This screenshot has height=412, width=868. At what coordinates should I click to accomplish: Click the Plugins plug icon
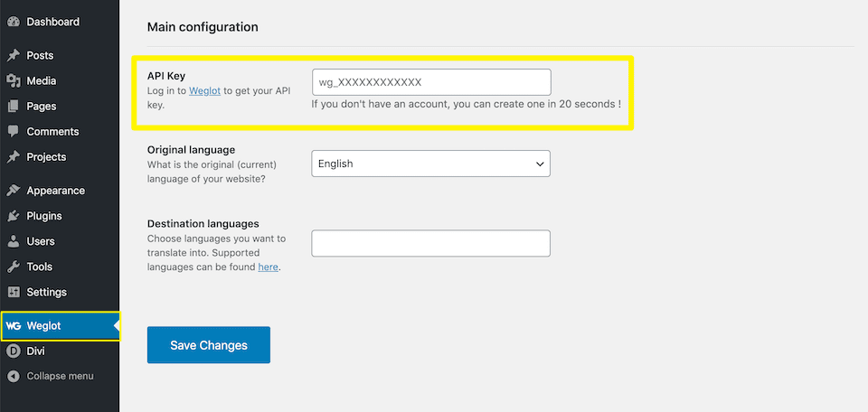(x=14, y=216)
